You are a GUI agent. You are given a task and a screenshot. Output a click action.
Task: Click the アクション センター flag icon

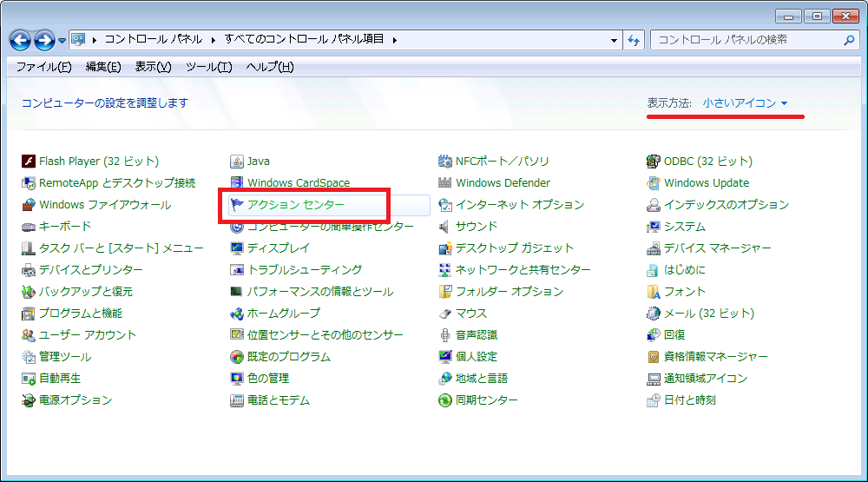[237, 205]
